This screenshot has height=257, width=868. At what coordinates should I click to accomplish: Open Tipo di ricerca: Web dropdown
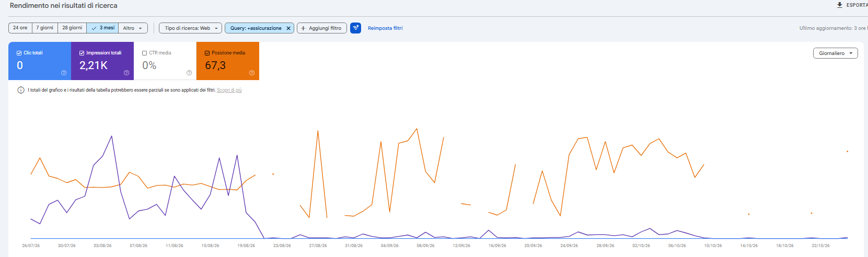coord(190,28)
